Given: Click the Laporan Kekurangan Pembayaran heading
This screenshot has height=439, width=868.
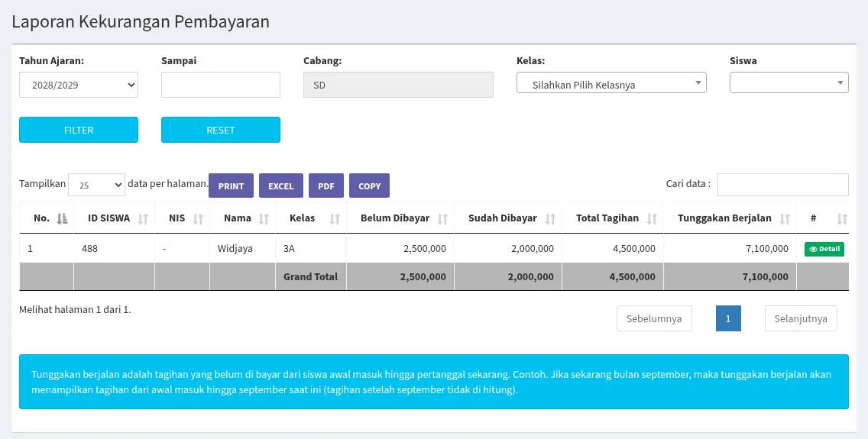Looking at the screenshot, I should pyautogui.click(x=141, y=21).
